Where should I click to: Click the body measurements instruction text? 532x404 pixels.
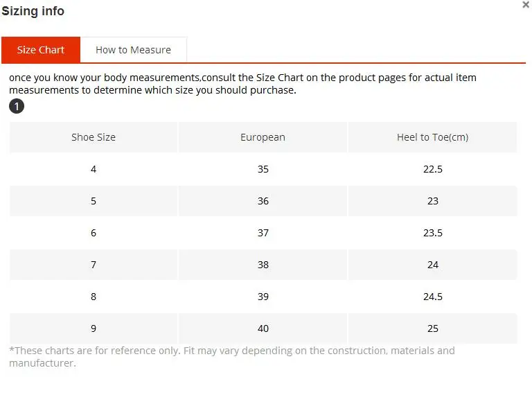pos(242,84)
